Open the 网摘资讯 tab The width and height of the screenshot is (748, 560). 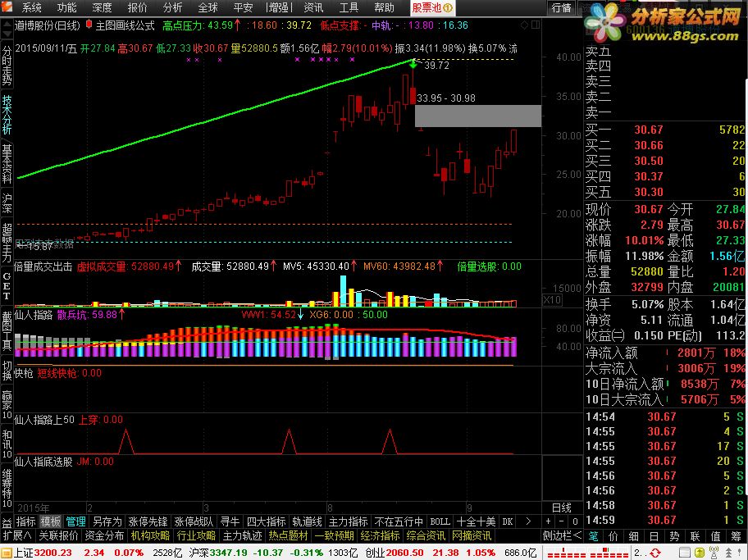click(472, 535)
